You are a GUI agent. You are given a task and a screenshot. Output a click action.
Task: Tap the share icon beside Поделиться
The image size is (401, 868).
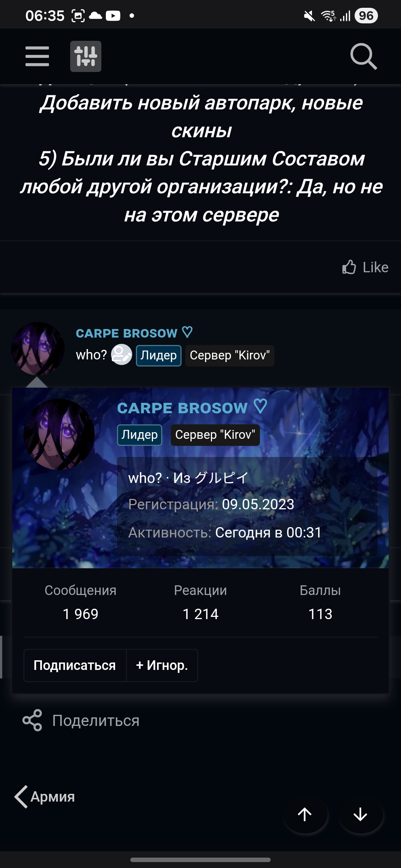[x=32, y=720]
